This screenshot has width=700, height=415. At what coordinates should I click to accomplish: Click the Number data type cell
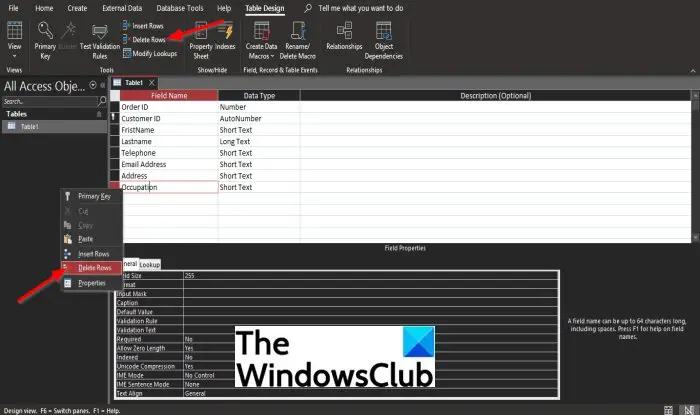tap(259, 107)
